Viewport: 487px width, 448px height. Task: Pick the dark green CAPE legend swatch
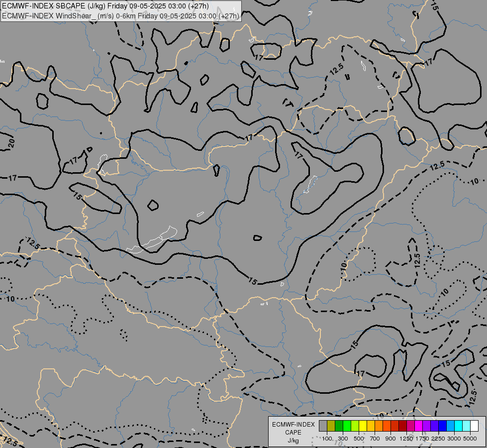(x=339, y=426)
